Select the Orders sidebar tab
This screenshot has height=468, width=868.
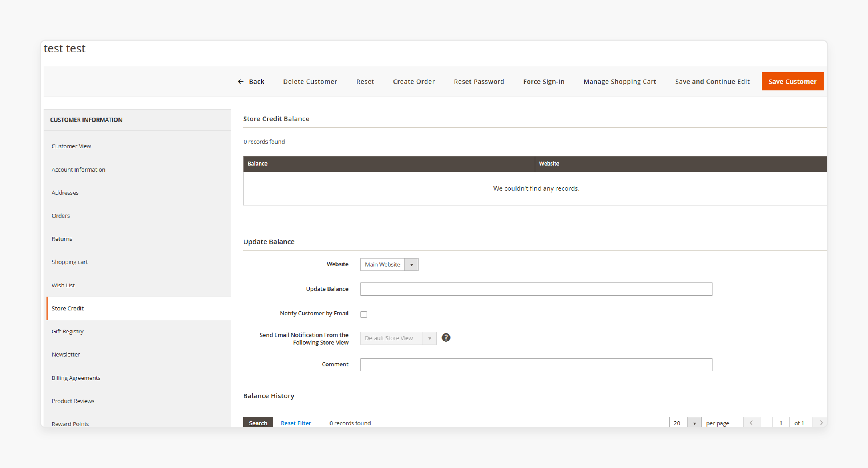(x=61, y=216)
